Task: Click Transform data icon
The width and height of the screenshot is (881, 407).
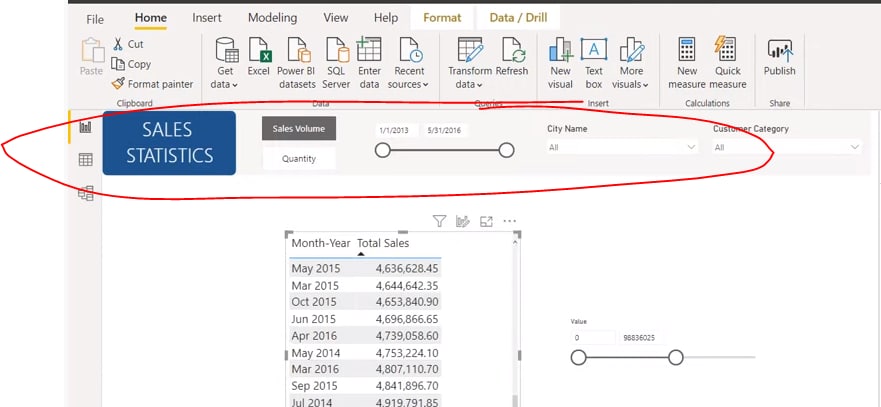Action: point(470,49)
